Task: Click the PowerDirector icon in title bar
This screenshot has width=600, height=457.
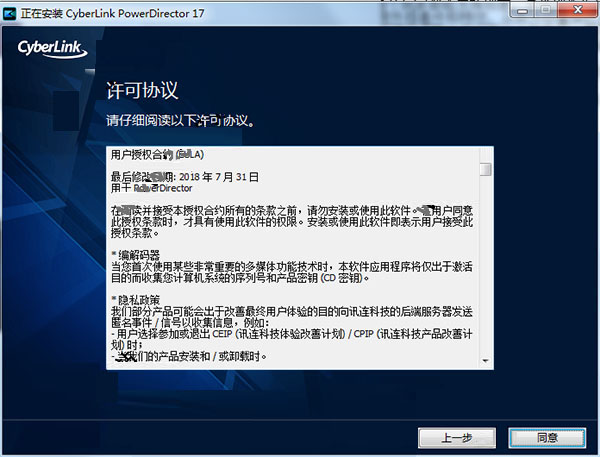Action: tap(9, 13)
